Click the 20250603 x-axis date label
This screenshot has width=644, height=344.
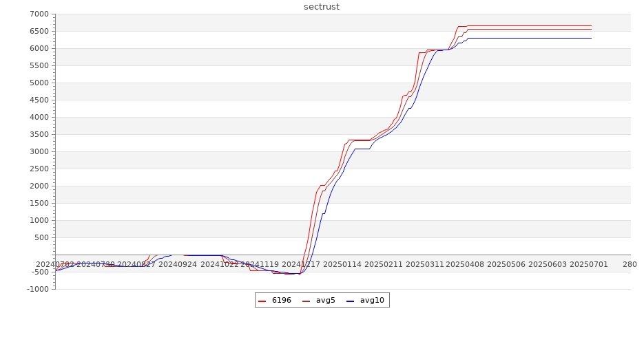click(548, 264)
